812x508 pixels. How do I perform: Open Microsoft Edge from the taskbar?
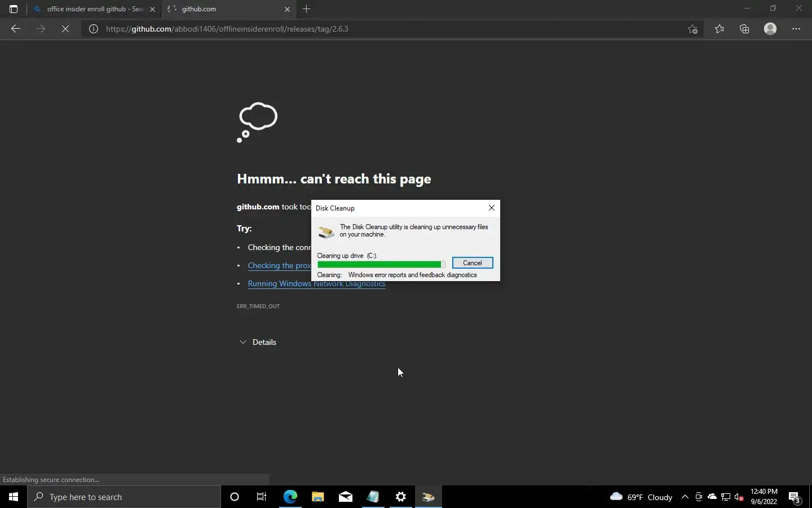[290, 497]
